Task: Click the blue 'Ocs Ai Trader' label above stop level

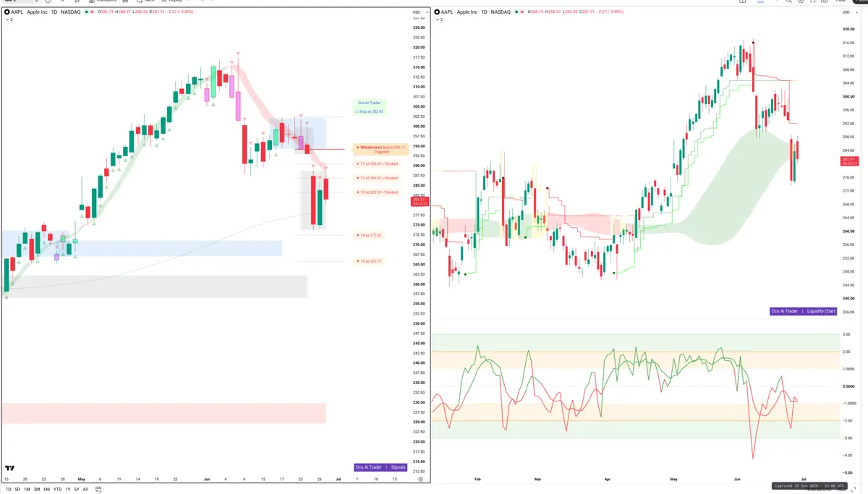Action: coord(369,103)
